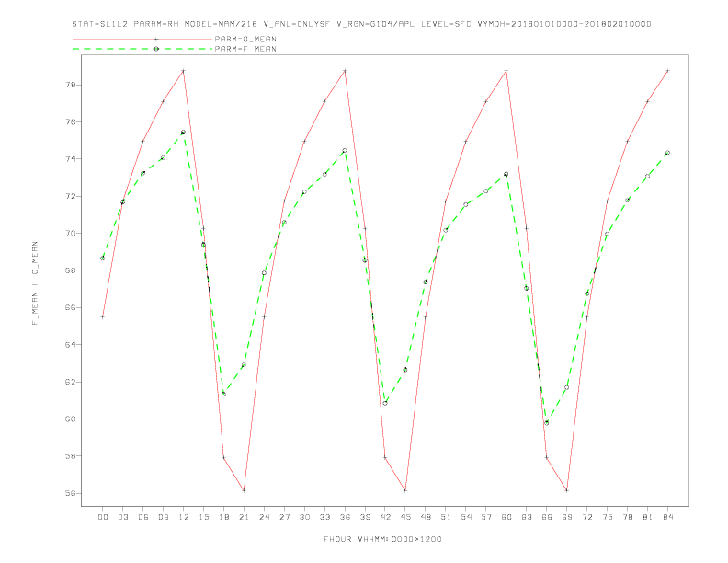Click the x-axis tick label 54
This screenshot has height=563, width=728.
point(466,517)
